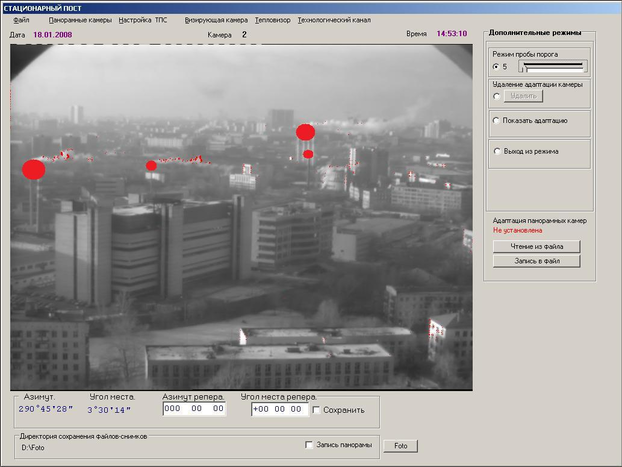Enable the Сохранить checkbox
Image resolution: width=622 pixels, height=467 pixels.
(x=317, y=409)
